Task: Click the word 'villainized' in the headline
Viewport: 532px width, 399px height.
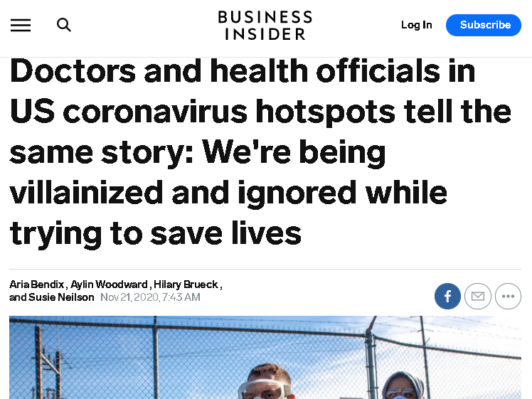Action: (x=86, y=193)
